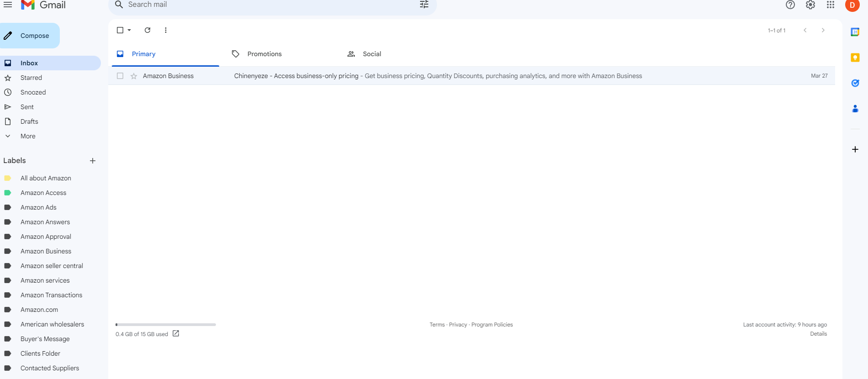Tick the select all checkbox
The height and width of the screenshot is (379, 868).
pyautogui.click(x=120, y=30)
